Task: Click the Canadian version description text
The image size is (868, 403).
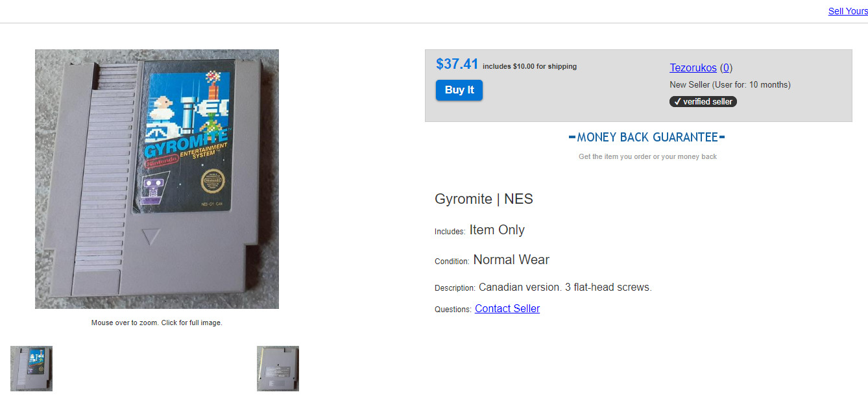Action: [565, 287]
